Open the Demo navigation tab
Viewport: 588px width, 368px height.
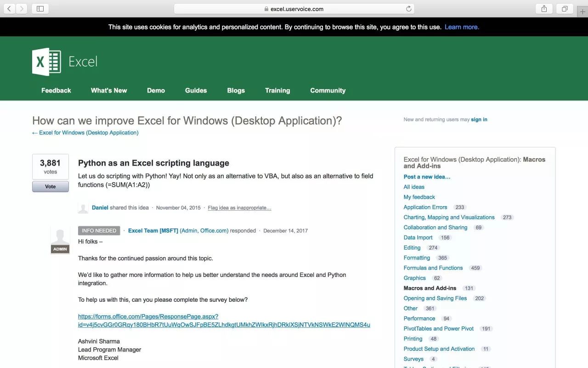[x=156, y=91]
